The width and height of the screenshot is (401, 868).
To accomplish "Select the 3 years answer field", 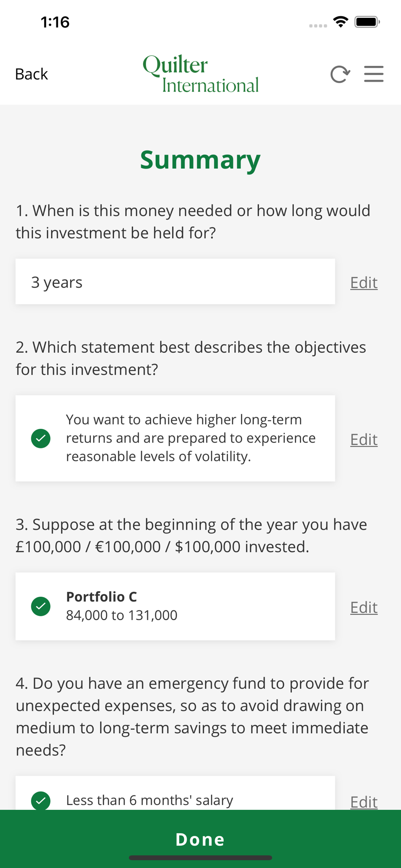I will point(175,282).
